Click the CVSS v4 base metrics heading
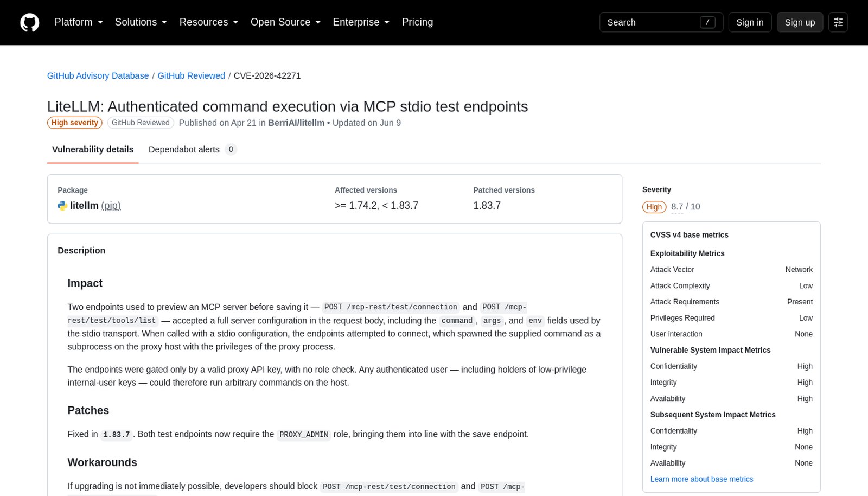This screenshot has width=868, height=496. point(689,235)
